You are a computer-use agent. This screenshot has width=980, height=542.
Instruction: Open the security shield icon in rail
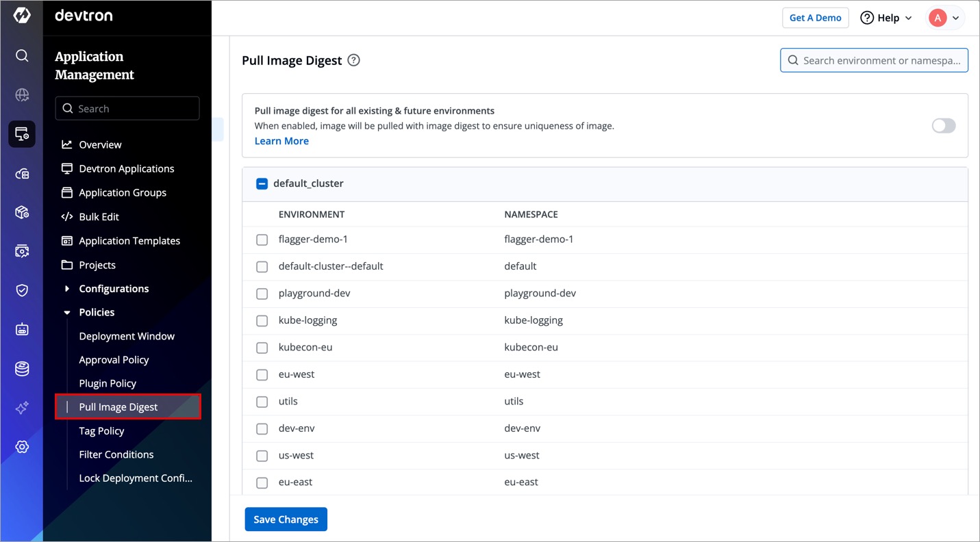22,290
